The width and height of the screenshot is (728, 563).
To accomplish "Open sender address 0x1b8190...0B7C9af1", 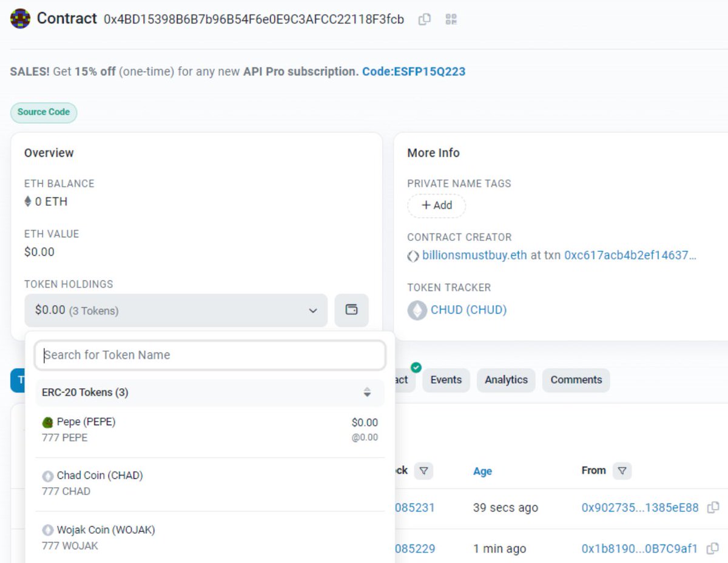I will coord(639,549).
